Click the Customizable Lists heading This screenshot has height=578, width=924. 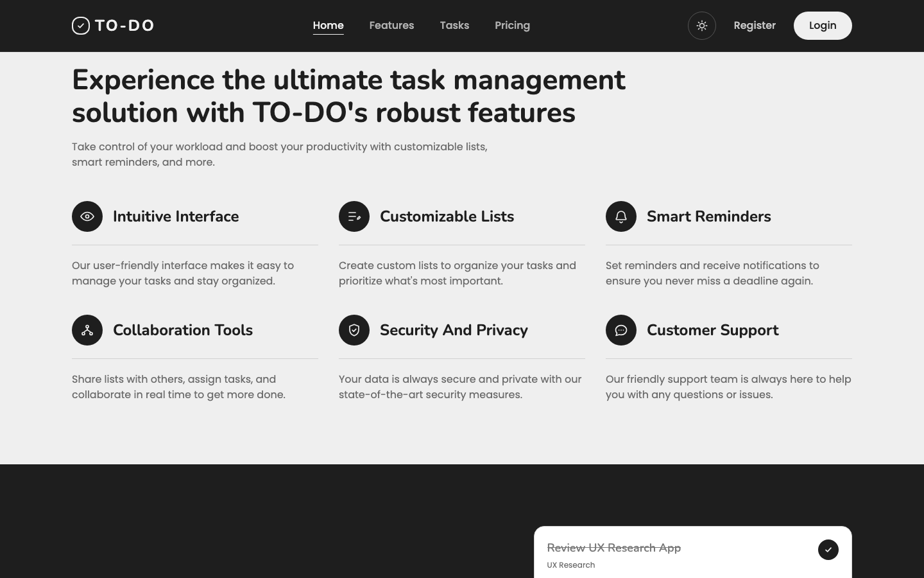[x=447, y=216]
